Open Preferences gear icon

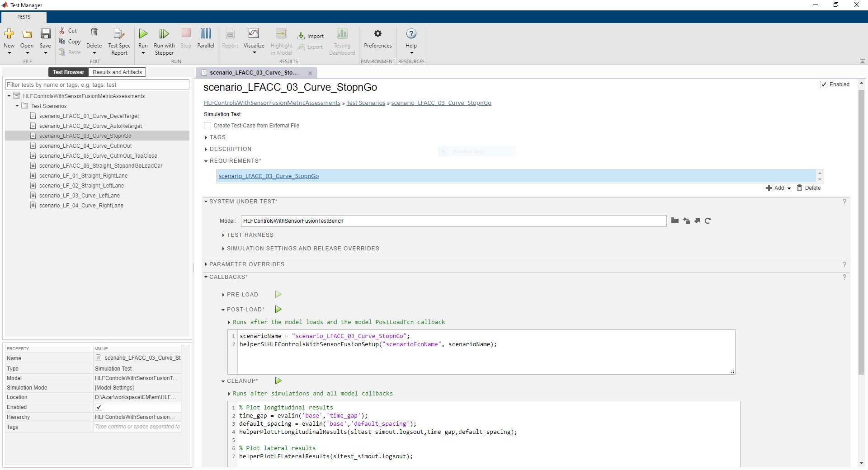tap(377, 34)
